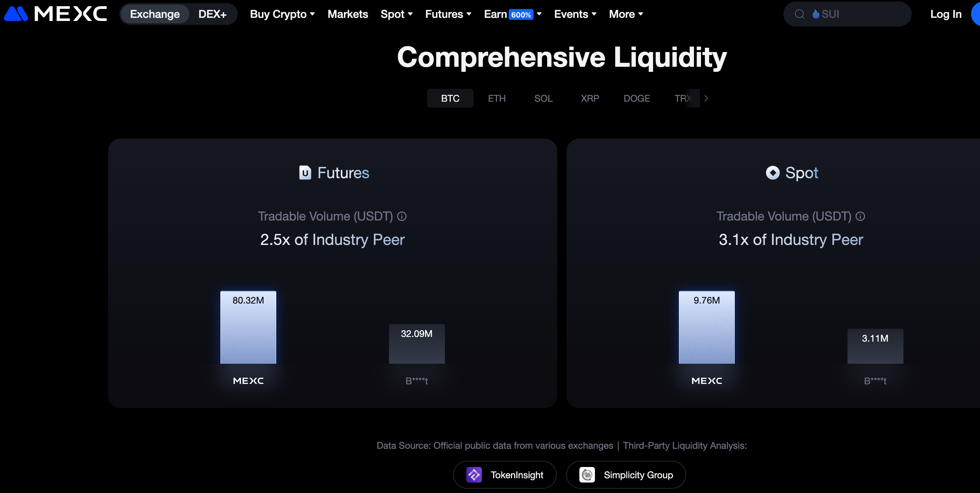Open the Markets page
This screenshot has width=980, height=493.
(347, 14)
